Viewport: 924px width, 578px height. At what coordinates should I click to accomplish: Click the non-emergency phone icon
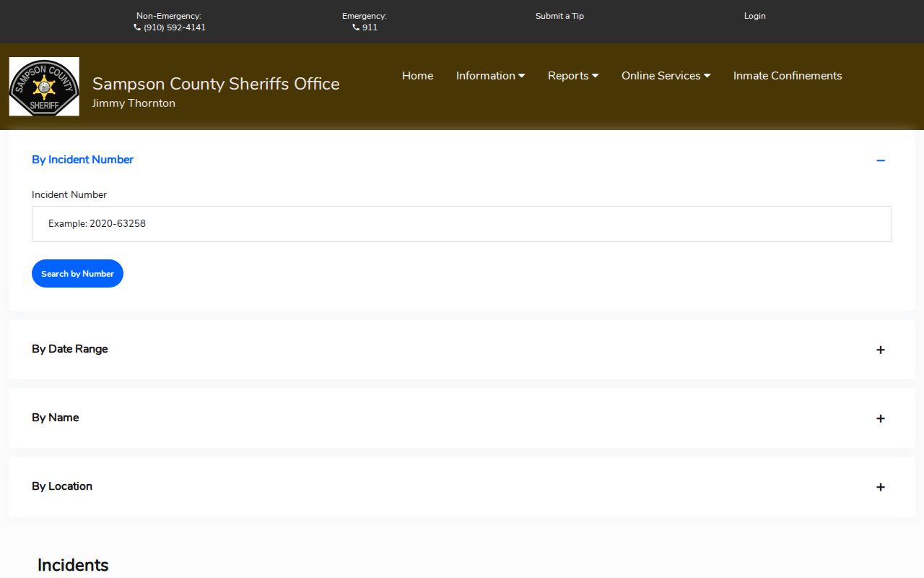click(x=137, y=27)
